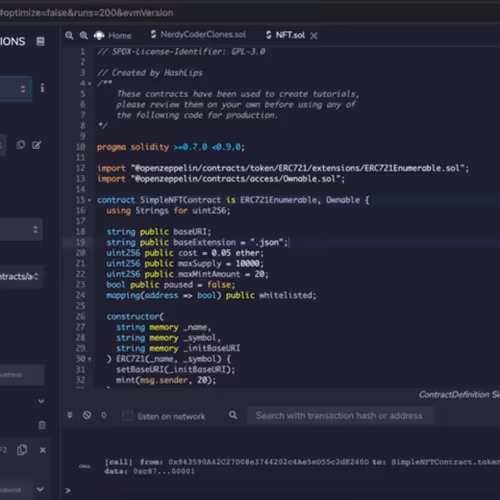This screenshot has height=500, width=500.
Task: Open the environment dropdown selector
Action: tap(16, 89)
